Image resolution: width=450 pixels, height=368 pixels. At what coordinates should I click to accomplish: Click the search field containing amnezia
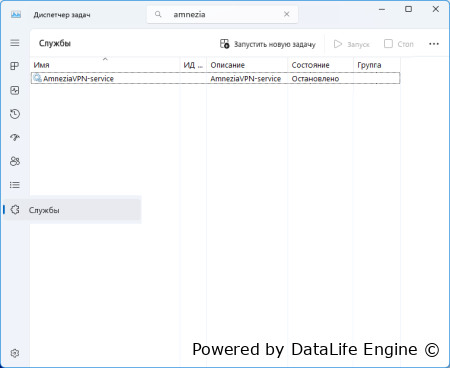222,14
